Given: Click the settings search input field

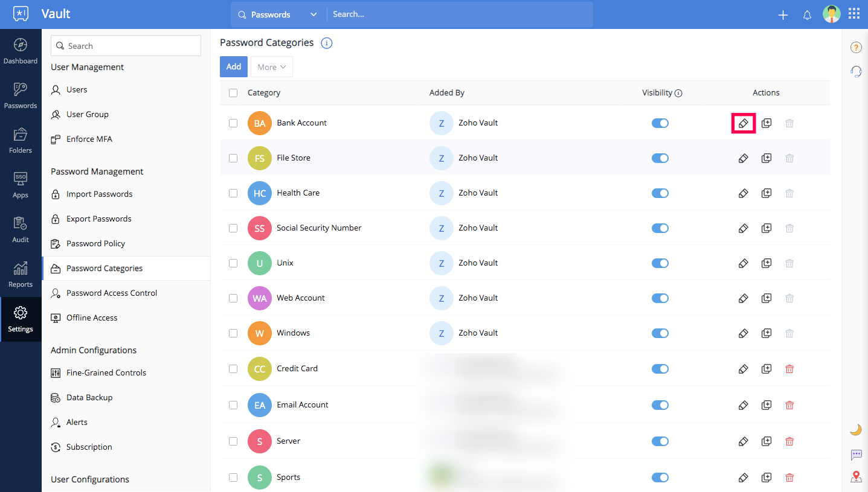Looking at the screenshot, I should [x=126, y=46].
